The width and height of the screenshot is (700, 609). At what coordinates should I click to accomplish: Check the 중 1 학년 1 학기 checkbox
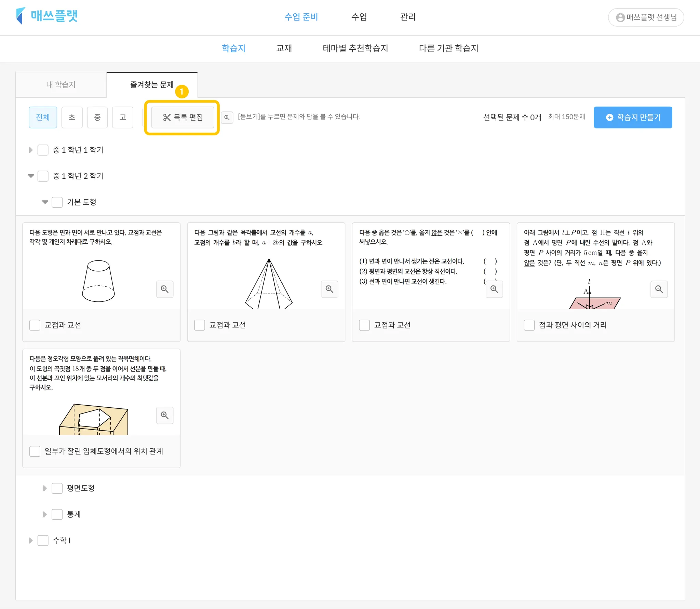43,150
